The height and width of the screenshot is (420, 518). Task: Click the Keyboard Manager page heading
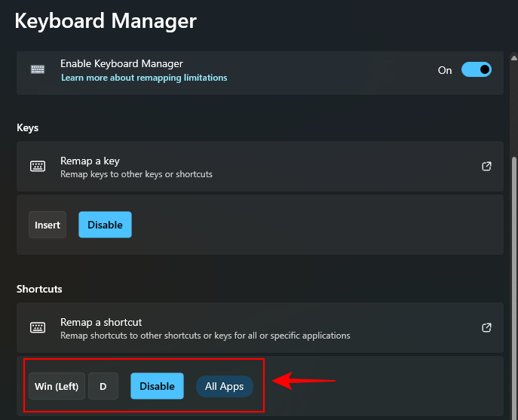106,20
